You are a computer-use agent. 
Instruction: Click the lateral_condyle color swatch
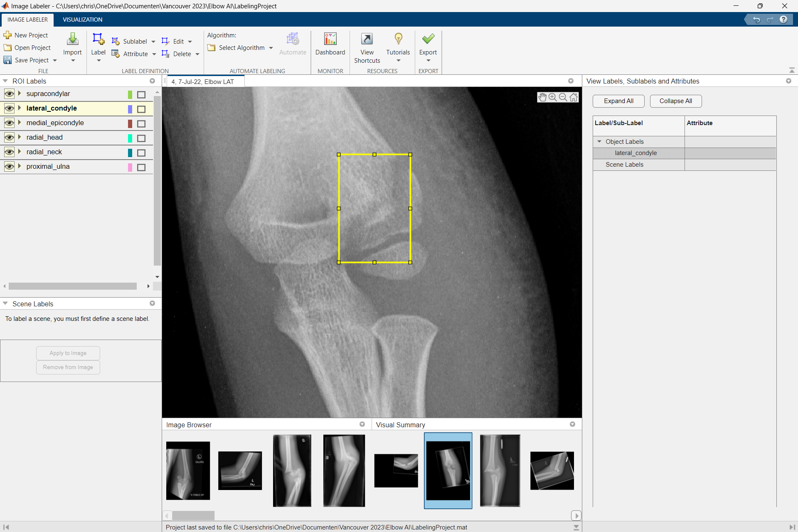pyautogui.click(x=130, y=109)
